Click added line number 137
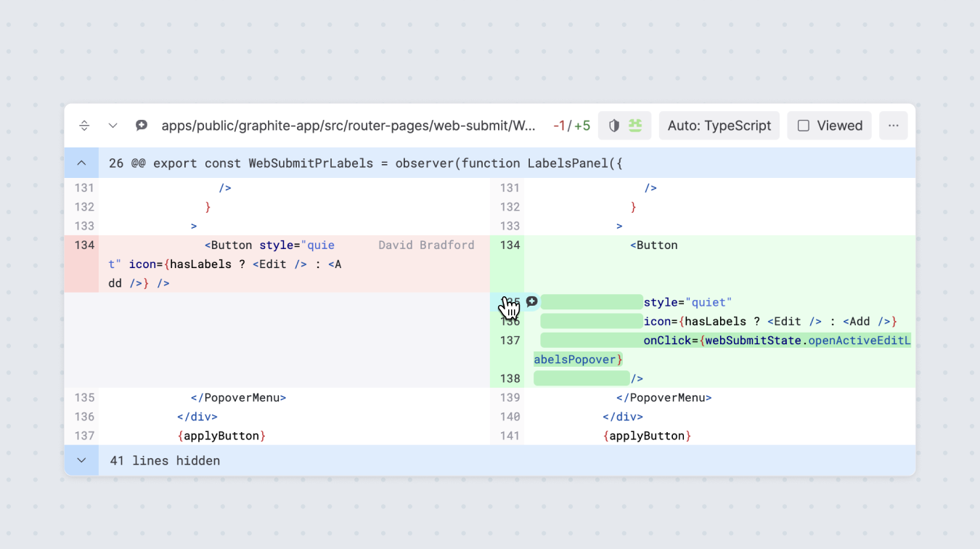This screenshot has height=549, width=980. (510, 341)
